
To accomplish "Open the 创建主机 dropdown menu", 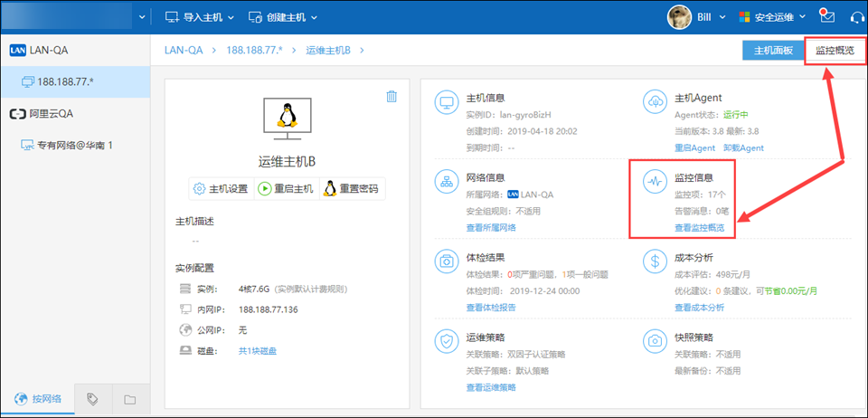I will click(x=281, y=17).
